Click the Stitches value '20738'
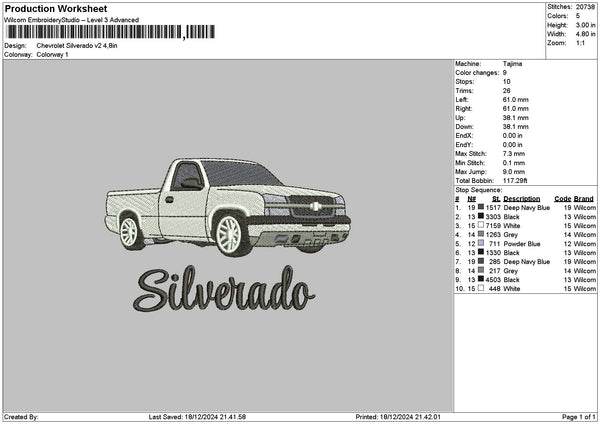 [x=585, y=7]
